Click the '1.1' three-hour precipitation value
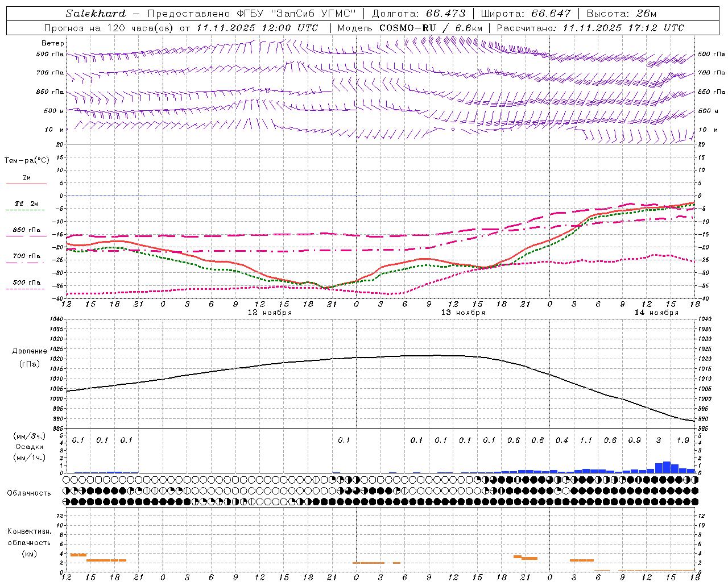The width and height of the screenshot is (728, 582). coord(586,440)
